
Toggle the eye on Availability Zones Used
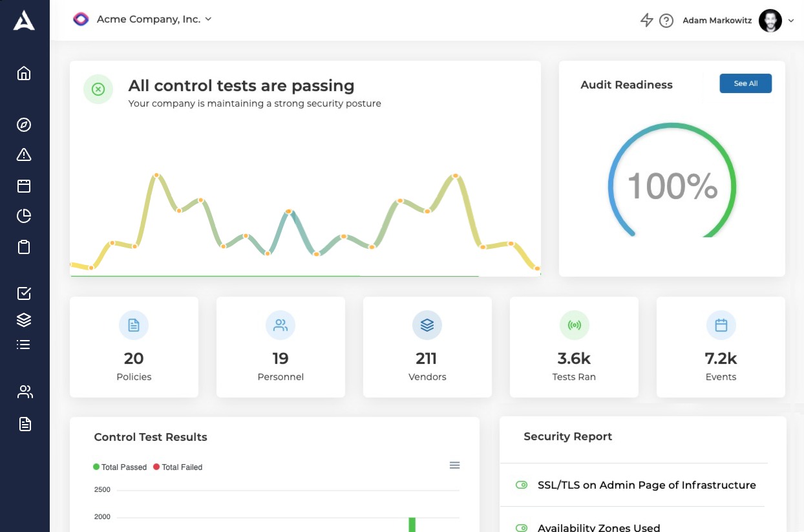[x=522, y=526]
